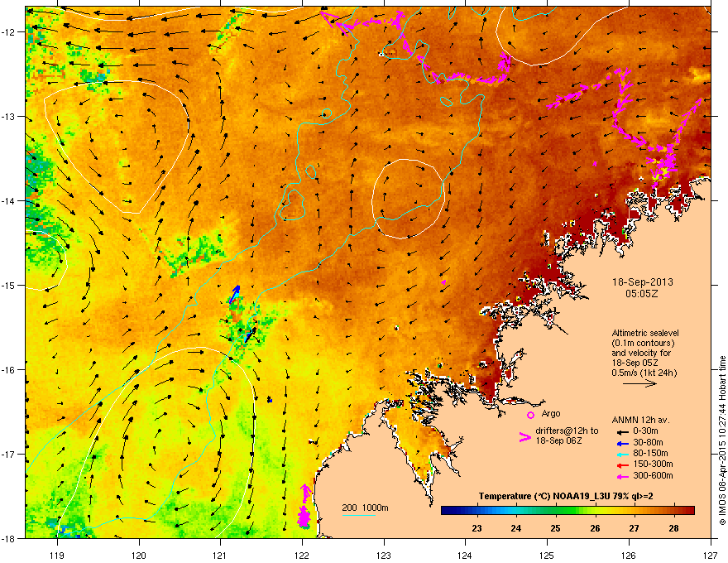728x563 pixels.
Task: Click the latitude axis label '-17'
Action: [x=8, y=454]
